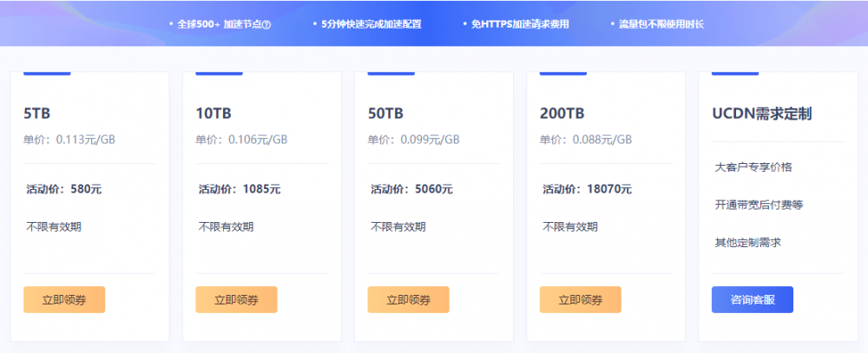The image size is (868, 353).
Task: Click the help icon beside 全球500+ 加速节点
Action: point(266,25)
